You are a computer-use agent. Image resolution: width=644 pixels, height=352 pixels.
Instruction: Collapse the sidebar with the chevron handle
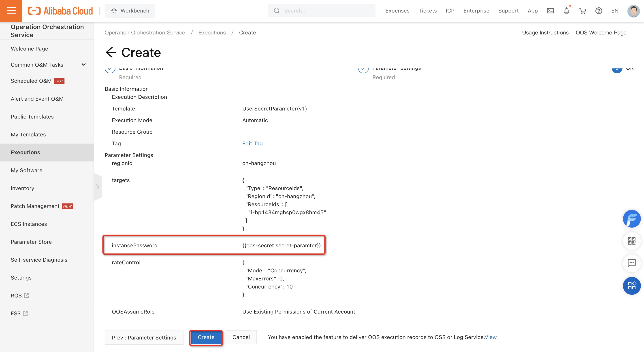(x=98, y=187)
